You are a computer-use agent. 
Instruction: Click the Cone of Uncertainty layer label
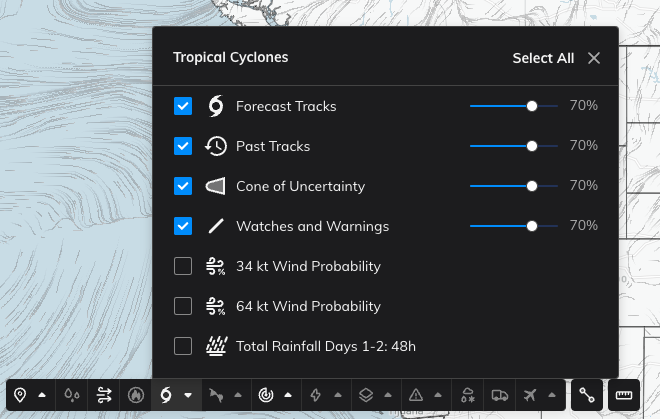tap(300, 186)
